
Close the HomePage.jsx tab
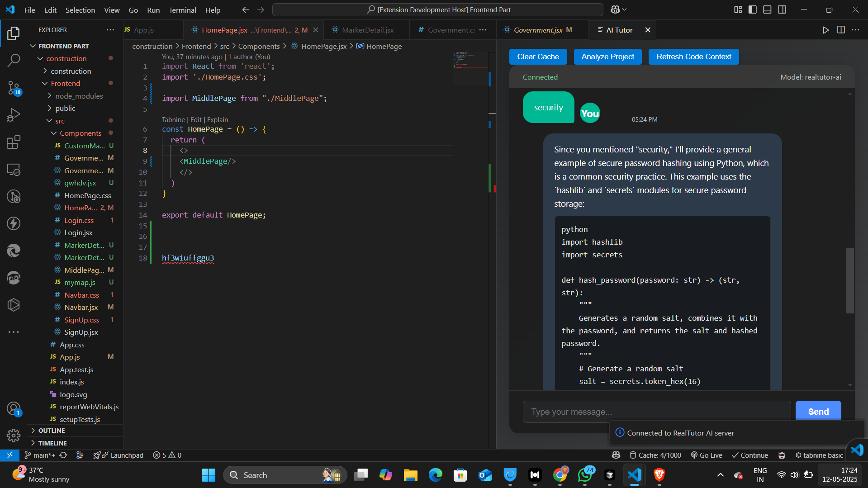(x=316, y=30)
